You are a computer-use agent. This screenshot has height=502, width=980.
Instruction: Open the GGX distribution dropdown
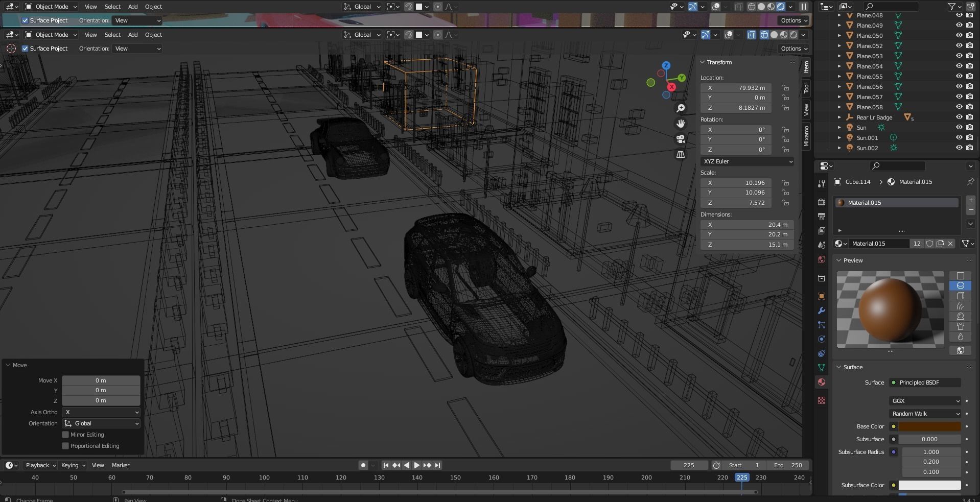coord(925,401)
